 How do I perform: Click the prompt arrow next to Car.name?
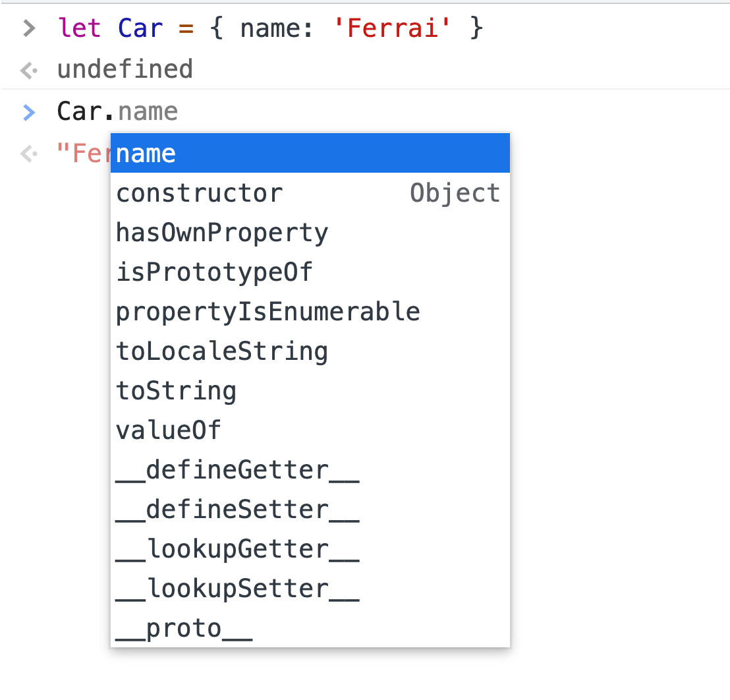point(28,111)
